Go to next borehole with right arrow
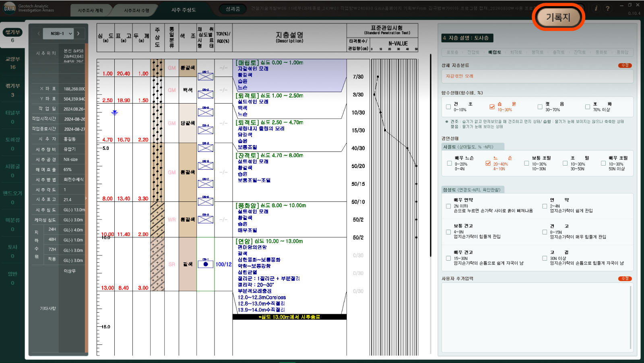Image resolution: width=644 pixels, height=363 pixels. (x=78, y=33)
